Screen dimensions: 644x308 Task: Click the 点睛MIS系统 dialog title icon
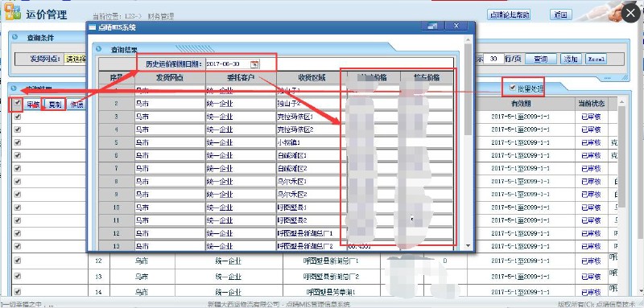click(93, 27)
